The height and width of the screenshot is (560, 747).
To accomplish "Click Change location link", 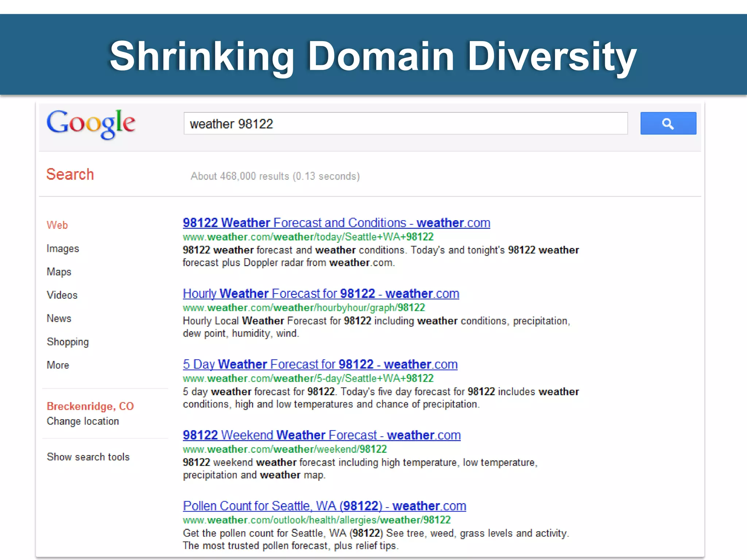I will (83, 421).
